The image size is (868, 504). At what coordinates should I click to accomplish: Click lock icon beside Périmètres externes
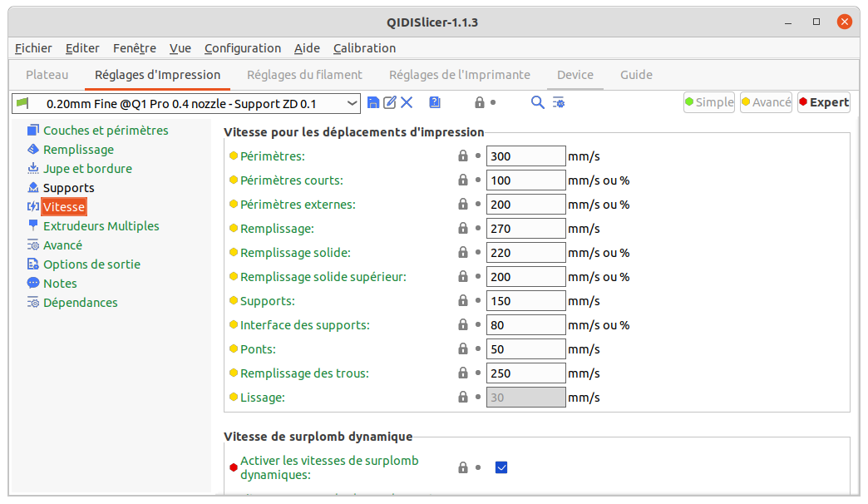(x=463, y=205)
